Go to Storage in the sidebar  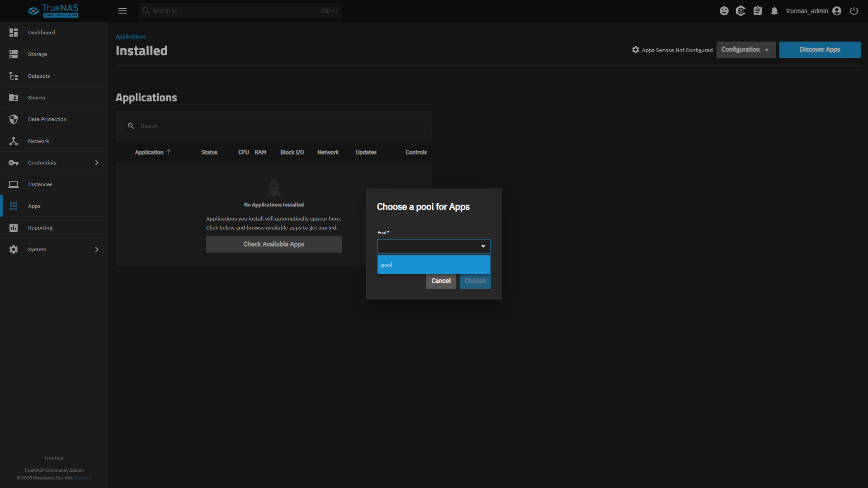[38, 54]
